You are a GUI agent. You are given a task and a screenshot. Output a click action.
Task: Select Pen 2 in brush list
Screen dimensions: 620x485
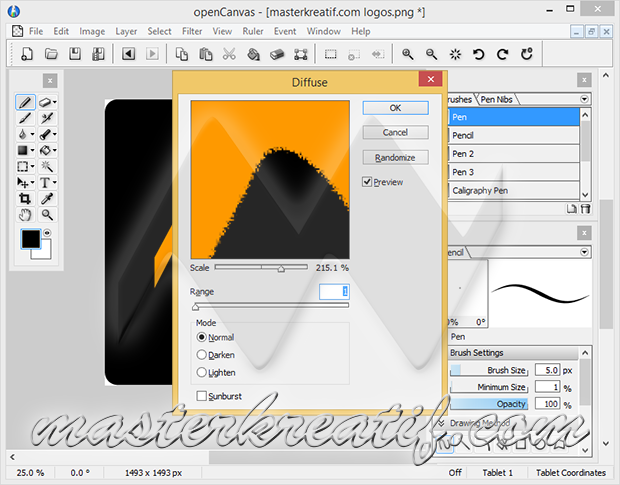click(514, 153)
